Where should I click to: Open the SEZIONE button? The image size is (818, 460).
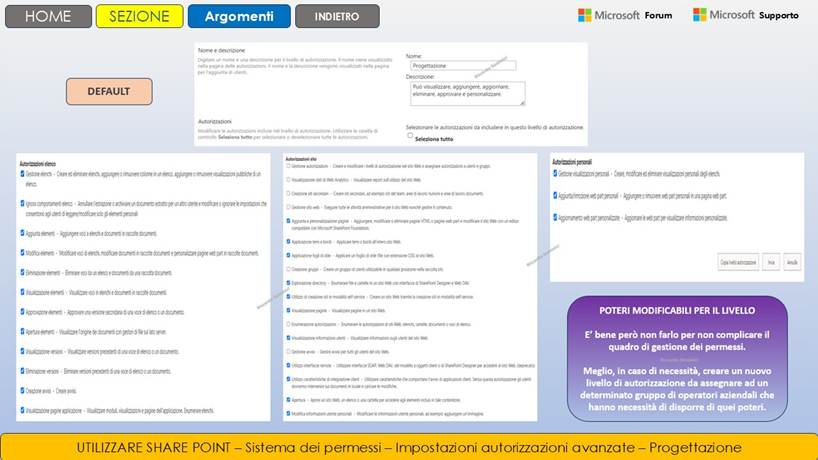click(139, 16)
